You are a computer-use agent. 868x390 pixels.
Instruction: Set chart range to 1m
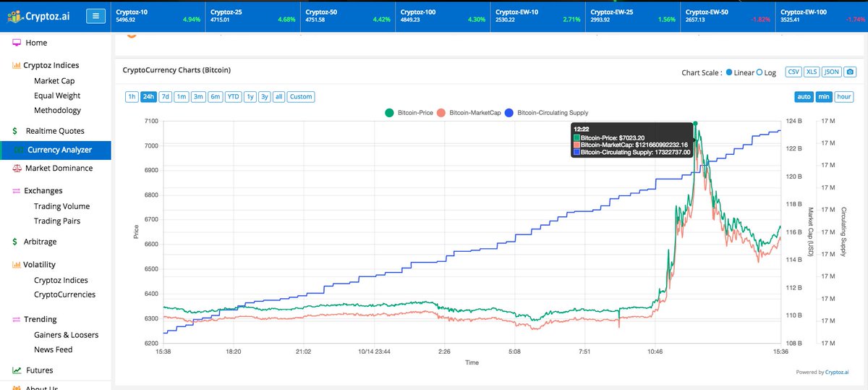coord(182,97)
